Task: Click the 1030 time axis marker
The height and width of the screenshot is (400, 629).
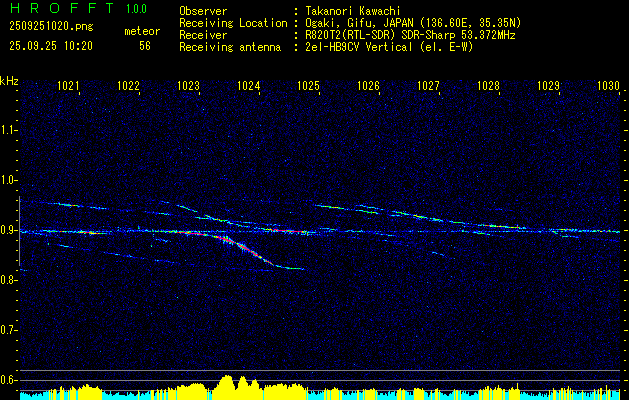Action: [x=608, y=85]
